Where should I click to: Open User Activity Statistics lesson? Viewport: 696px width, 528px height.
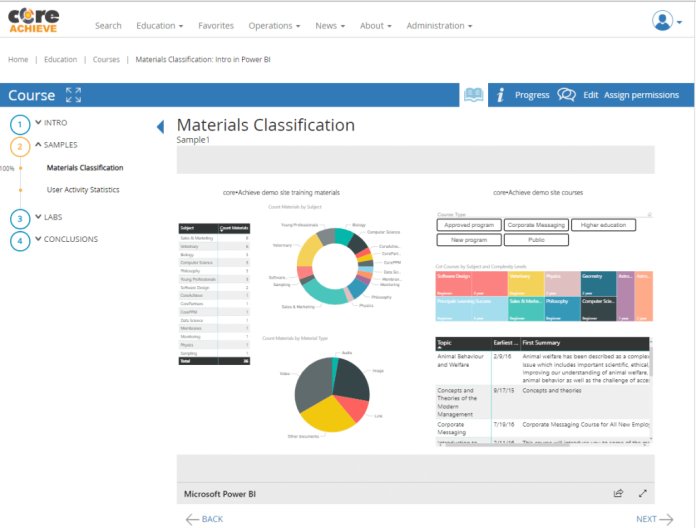[x=83, y=190]
